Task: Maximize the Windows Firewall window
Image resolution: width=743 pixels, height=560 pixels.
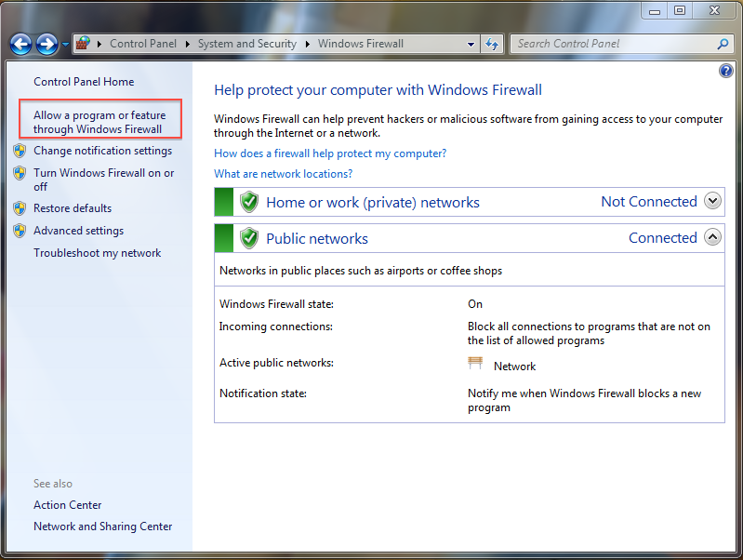Action: (680, 10)
